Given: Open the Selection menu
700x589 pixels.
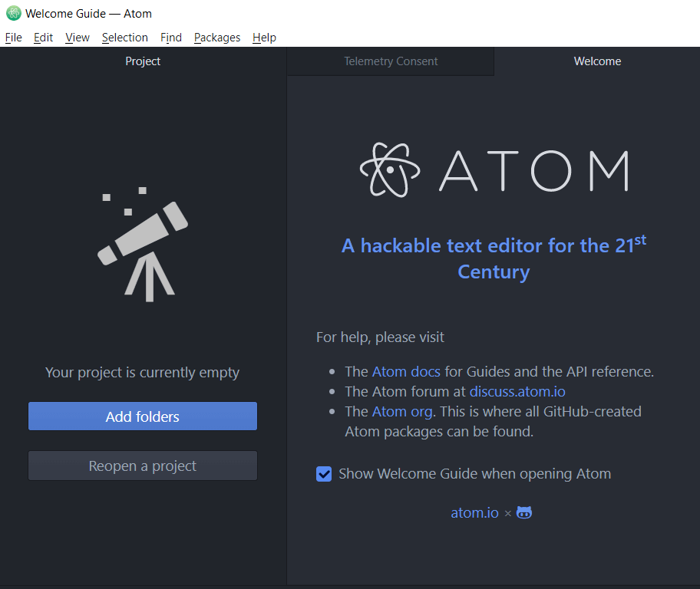Looking at the screenshot, I should pyautogui.click(x=124, y=38).
